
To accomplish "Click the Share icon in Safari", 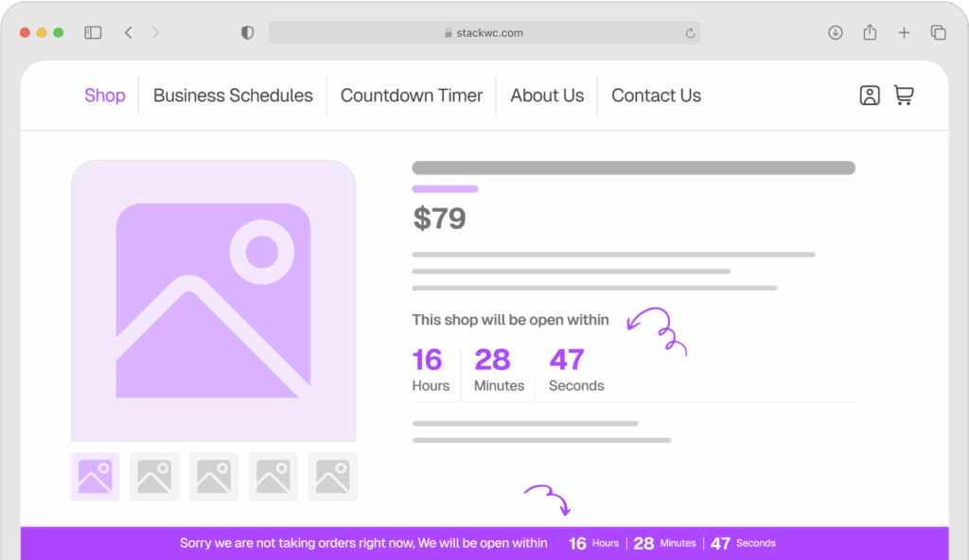I will pyautogui.click(x=870, y=32).
